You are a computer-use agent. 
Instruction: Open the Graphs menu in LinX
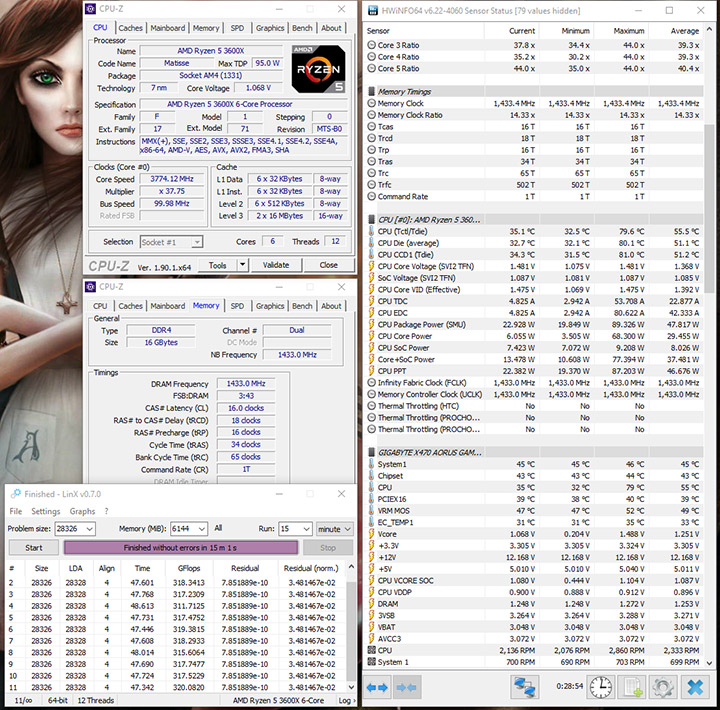click(82, 511)
